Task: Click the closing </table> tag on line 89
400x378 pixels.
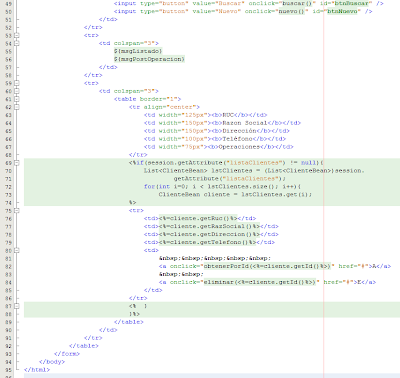Action: 129,322
